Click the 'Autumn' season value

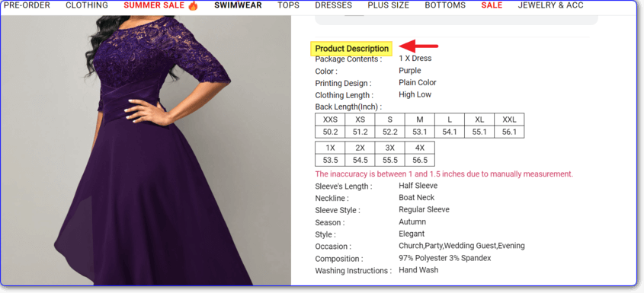coord(412,221)
